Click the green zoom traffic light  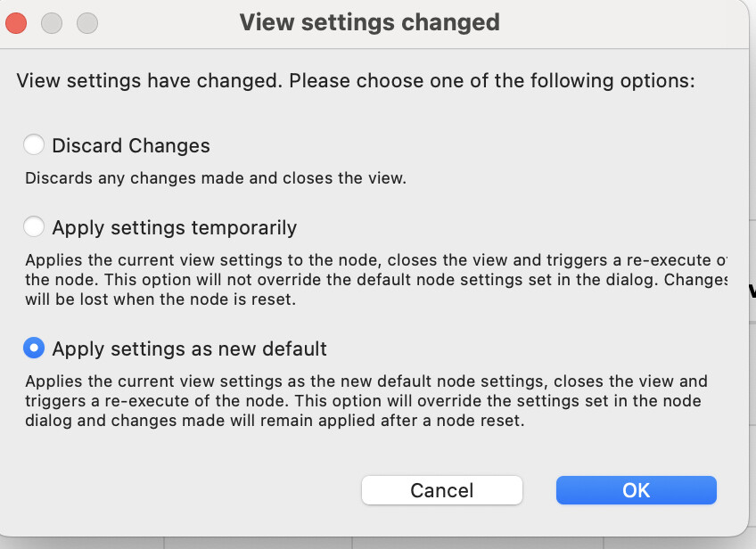[86, 23]
